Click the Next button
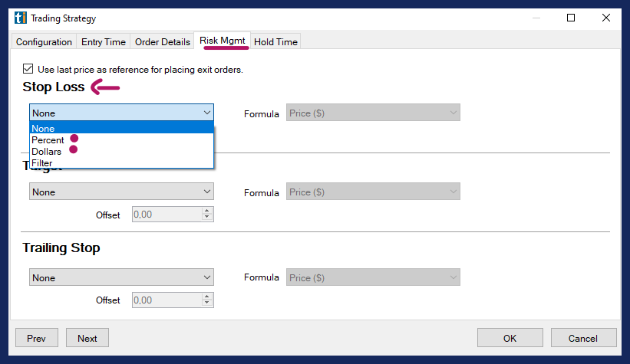Viewport: 630px width, 364px height. [x=87, y=338]
